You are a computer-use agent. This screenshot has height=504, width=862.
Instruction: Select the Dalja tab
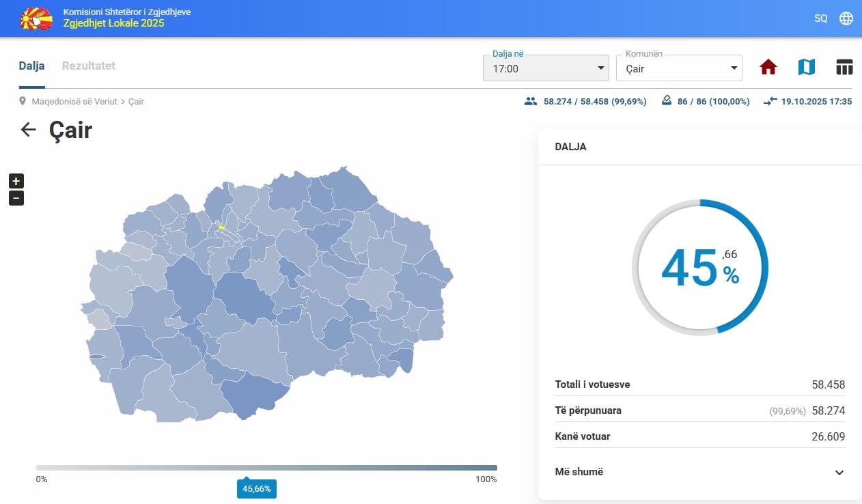[x=31, y=66]
